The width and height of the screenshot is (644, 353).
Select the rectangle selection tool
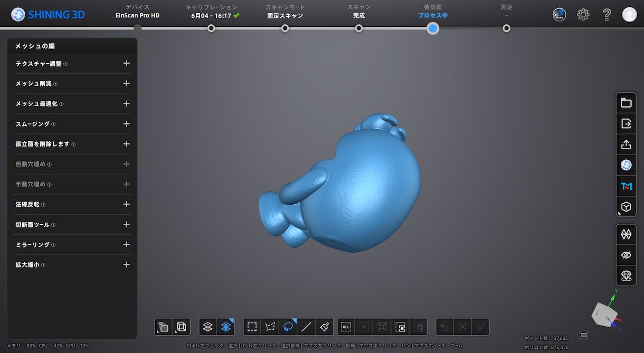click(x=252, y=327)
